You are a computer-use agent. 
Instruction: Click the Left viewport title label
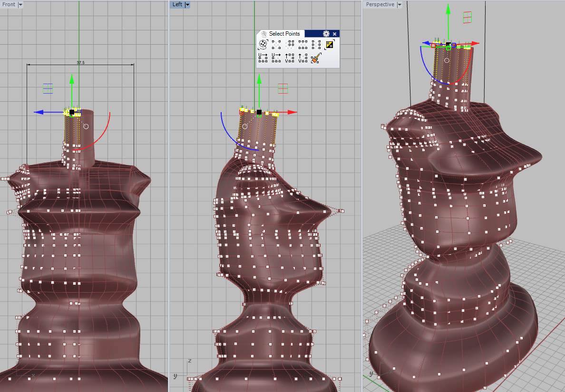point(177,5)
